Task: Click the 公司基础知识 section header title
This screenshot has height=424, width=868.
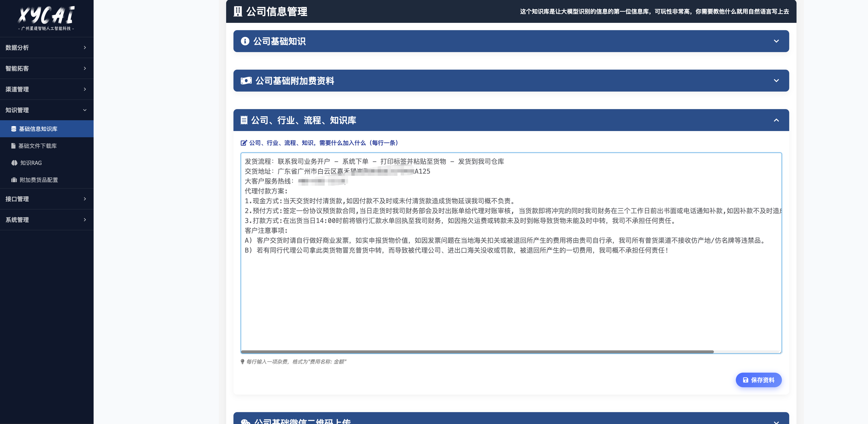Action: click(x=279, y=41)
